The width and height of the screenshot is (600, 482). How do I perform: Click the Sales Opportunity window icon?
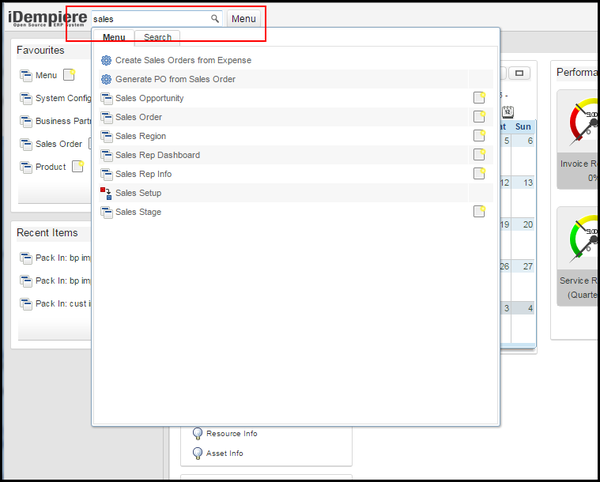pos(107,98)
